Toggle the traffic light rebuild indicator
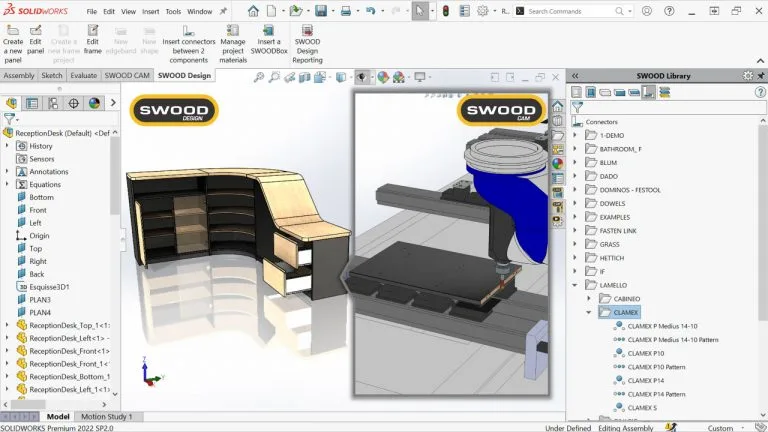 446,11
